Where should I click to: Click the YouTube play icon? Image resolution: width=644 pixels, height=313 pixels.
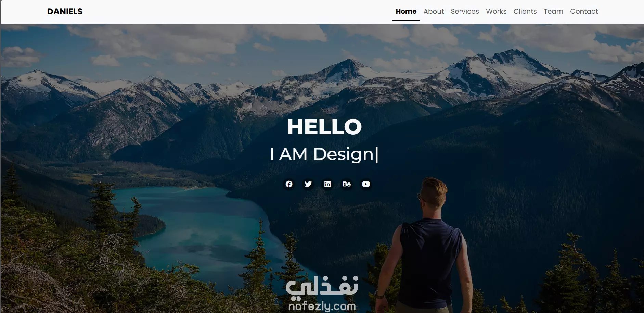coord(366,184)
